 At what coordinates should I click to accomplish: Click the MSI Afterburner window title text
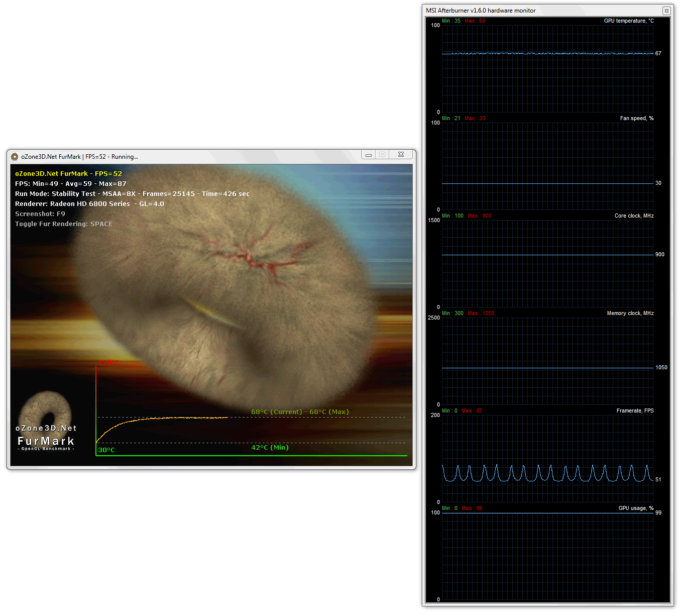[x=481, y=11]
